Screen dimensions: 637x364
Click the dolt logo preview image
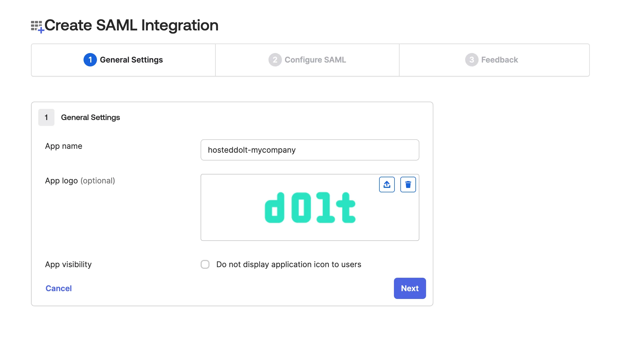310,207
